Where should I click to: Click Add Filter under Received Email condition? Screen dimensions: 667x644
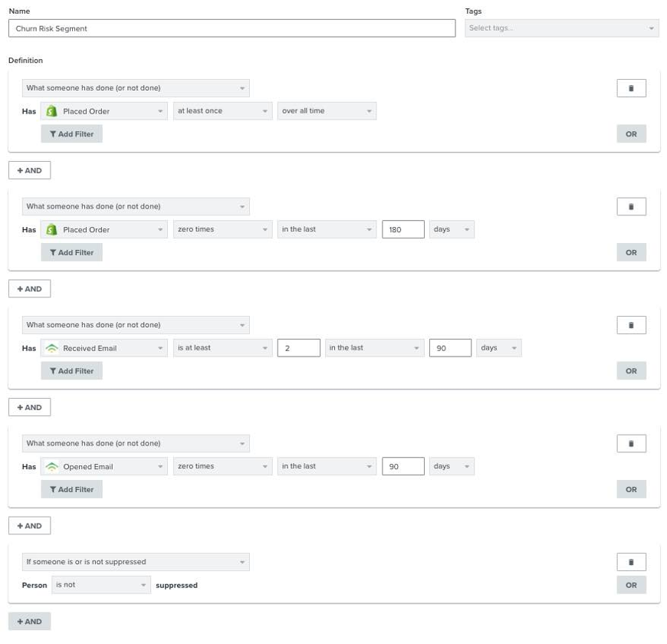71,371
